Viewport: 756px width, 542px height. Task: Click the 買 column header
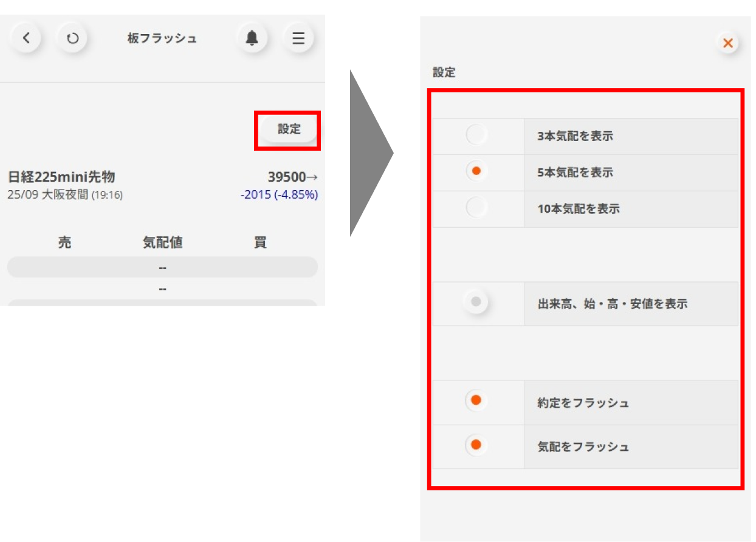coord(260,242)
